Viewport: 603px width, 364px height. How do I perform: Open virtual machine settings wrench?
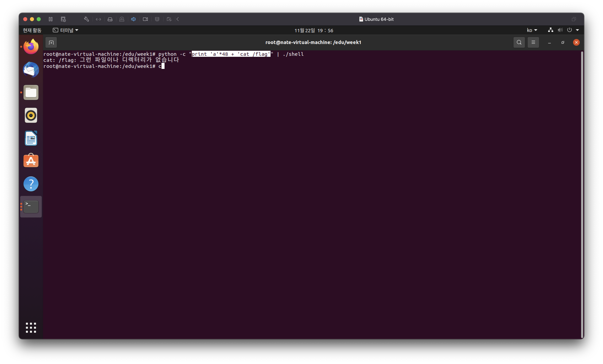pos(86,19)
